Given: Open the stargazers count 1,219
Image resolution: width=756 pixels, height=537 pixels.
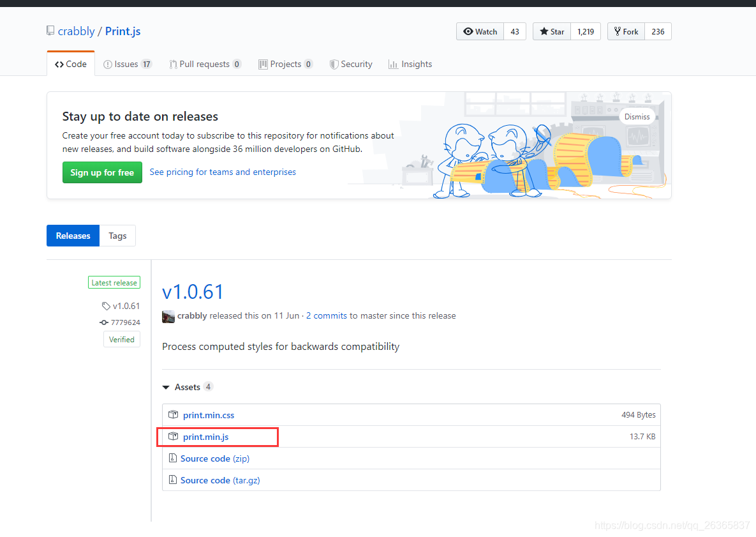Looking at the screenshot, I should click(x=586, y=31).
